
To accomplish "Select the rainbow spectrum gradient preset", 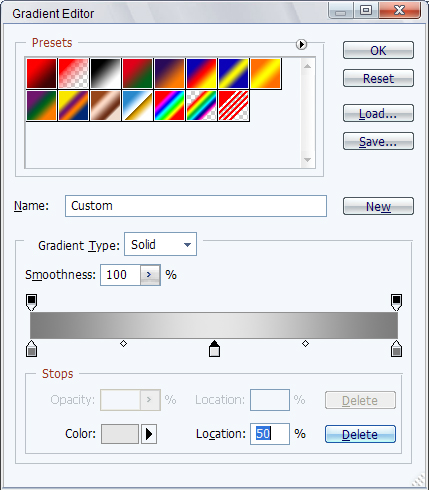I will tap(170, 106).
